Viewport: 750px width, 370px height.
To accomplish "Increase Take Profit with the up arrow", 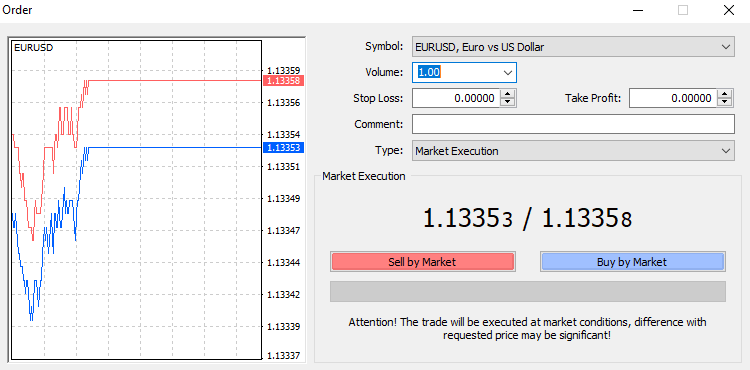I will (x=726, y=94).
